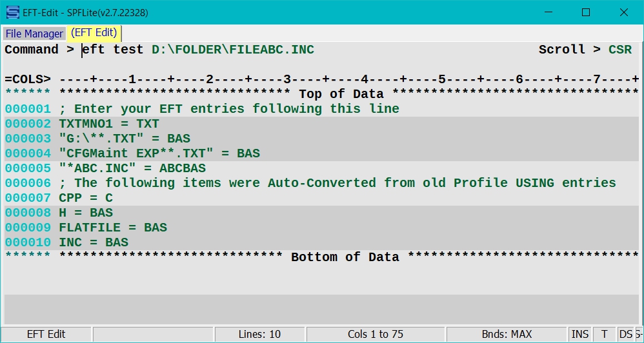
Task: Select the (EFT Edit) tab
Action: pos(94,33)
